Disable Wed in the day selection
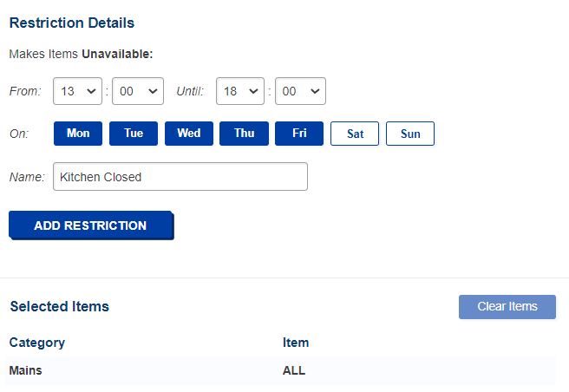The image size is (569, 392). (189, 134)
